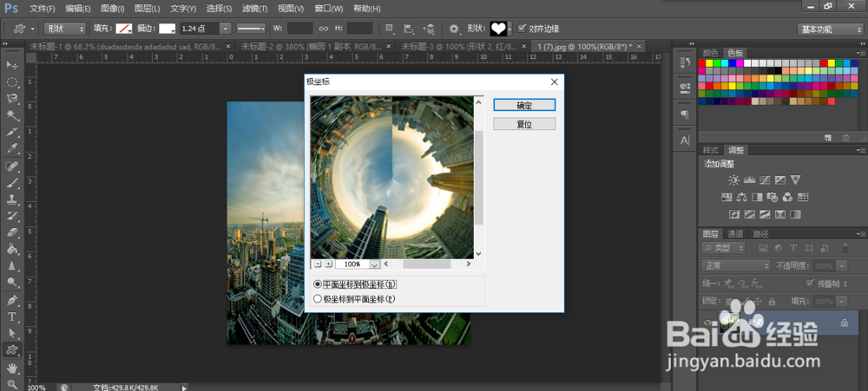
Task: Open path arrangement options
Action: tap(429, 29)
